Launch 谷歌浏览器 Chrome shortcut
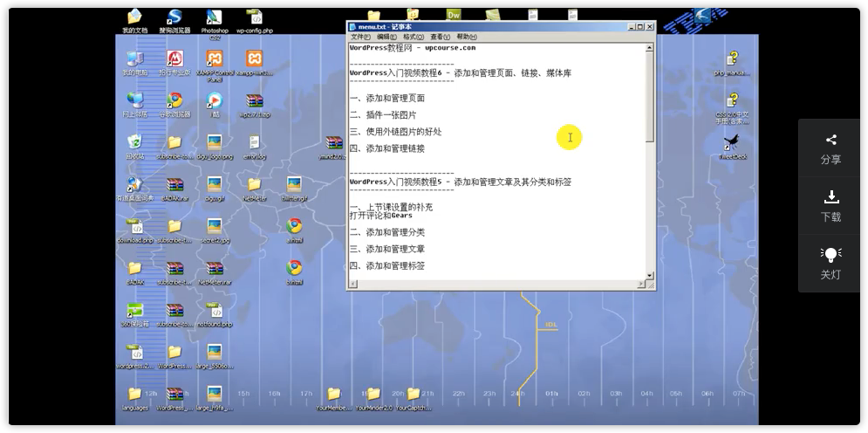The height and width of the screenshot is (433, 868). (x=174, y=105)
